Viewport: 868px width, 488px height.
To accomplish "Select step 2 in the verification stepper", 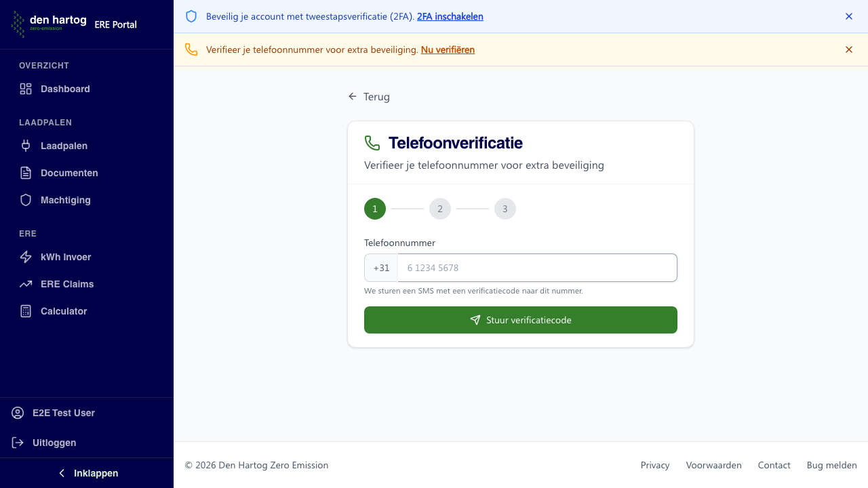I will [440, 209].
